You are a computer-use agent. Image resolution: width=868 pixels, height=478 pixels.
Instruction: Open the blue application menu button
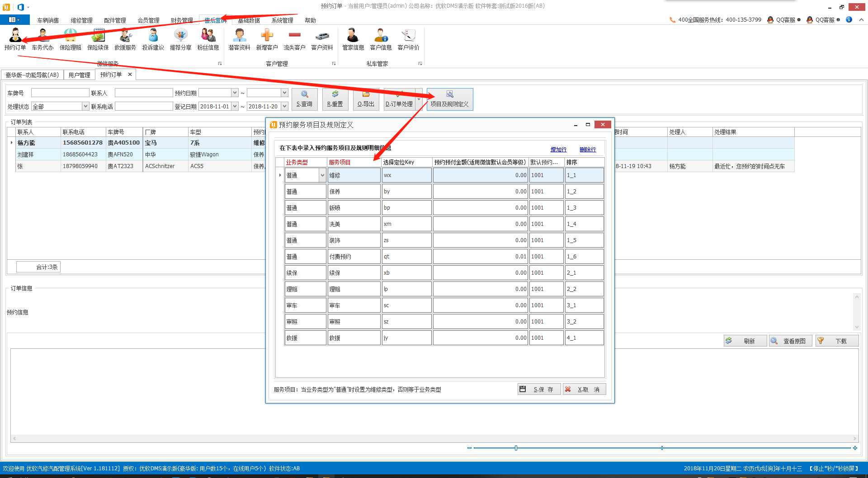(14, 20)
